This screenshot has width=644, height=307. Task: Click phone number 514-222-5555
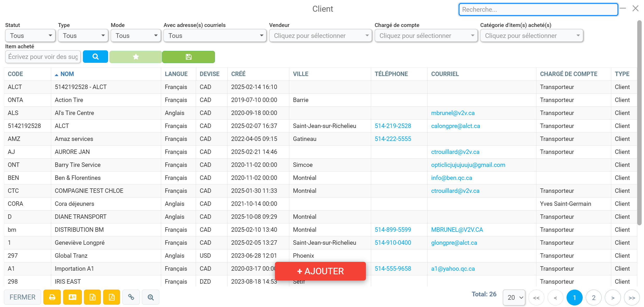pos(393,139)
